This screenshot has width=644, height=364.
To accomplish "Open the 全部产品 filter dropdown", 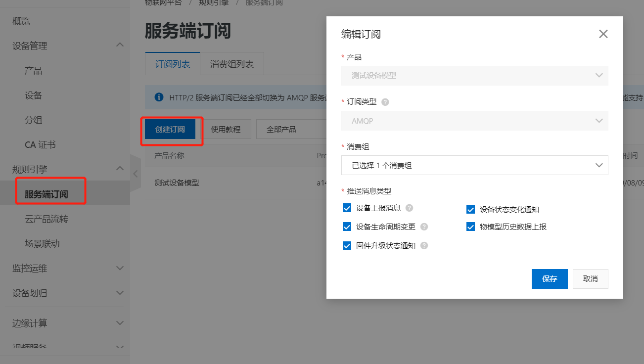I will click(292, 129).
